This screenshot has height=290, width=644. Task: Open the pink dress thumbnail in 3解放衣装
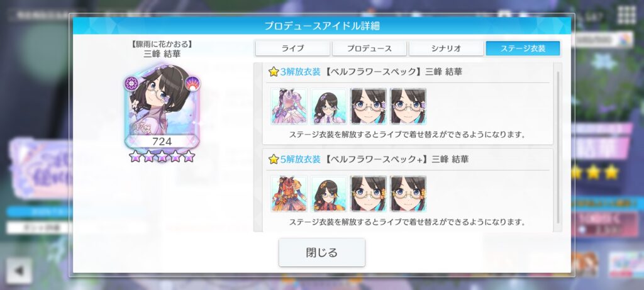pos(289,106)
